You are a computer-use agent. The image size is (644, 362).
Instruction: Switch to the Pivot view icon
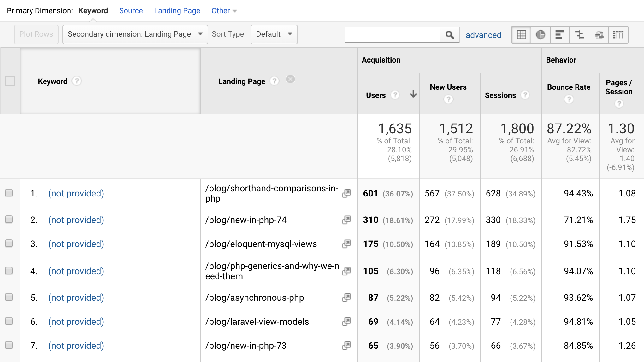pos(618,35)
